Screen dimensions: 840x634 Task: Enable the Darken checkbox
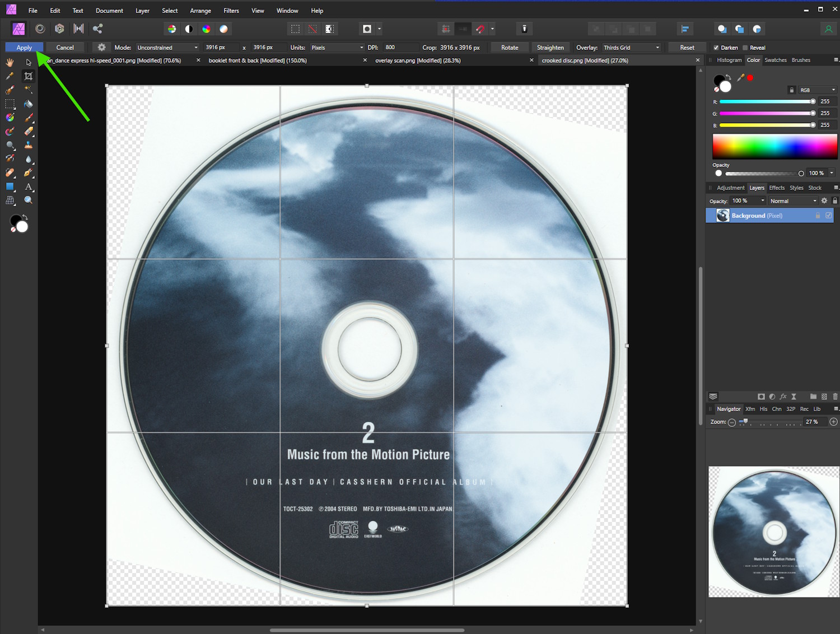716,48
